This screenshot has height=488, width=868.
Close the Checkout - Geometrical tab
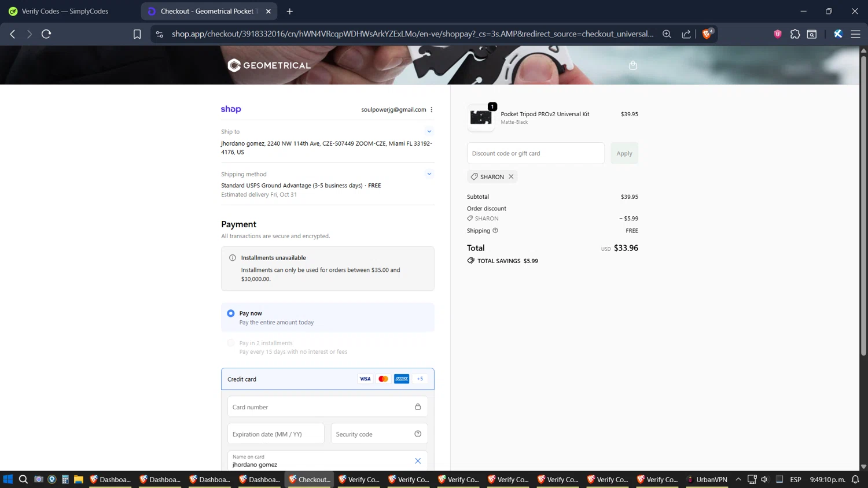point(269,11)
